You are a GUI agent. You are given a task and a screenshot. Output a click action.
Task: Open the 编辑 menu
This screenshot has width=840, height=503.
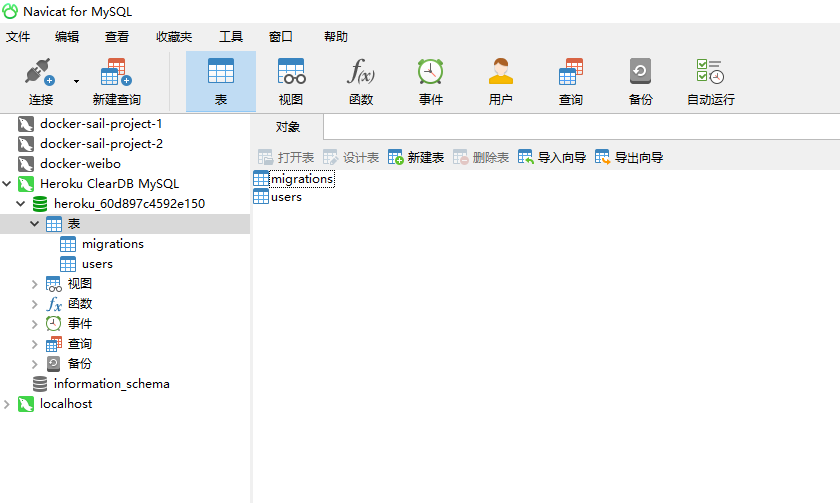point(67,36)
